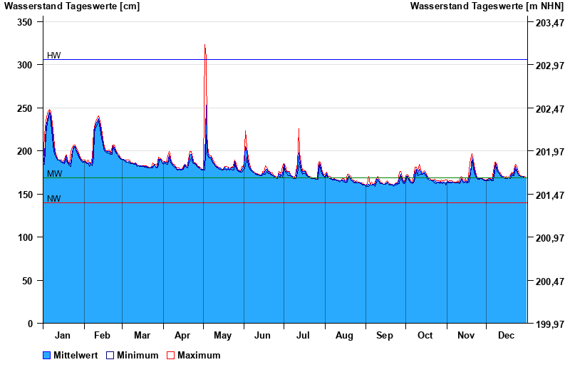This screenshot has height=392, width=570.
Task: Click the 203,47 value on right axis
Action: pos(549,22)
